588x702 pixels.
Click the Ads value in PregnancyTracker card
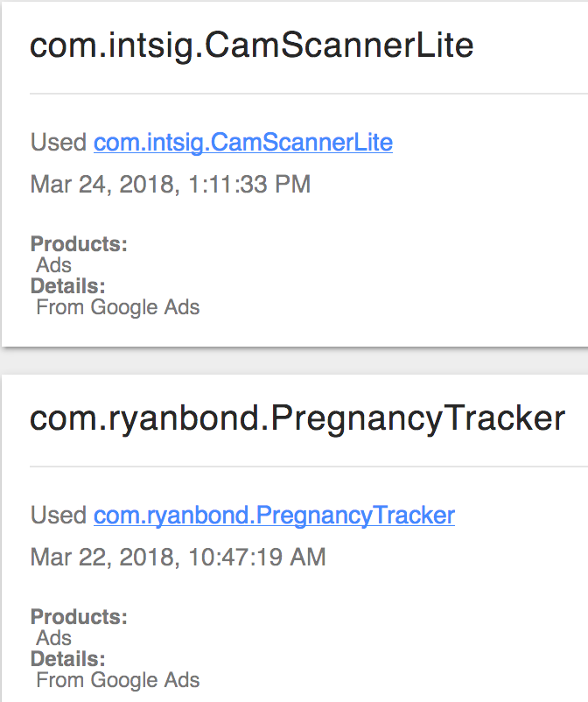coord(53,638)
